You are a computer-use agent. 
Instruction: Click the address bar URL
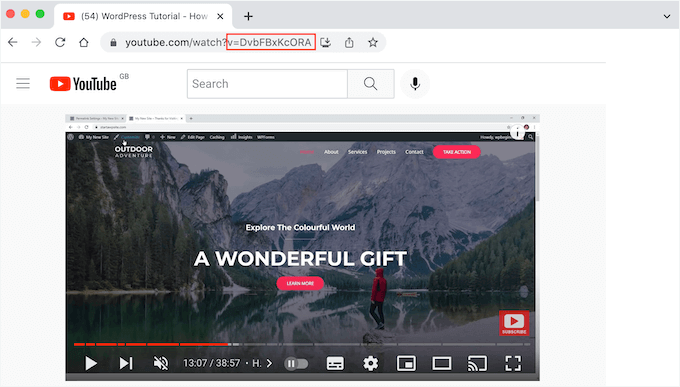218,43
